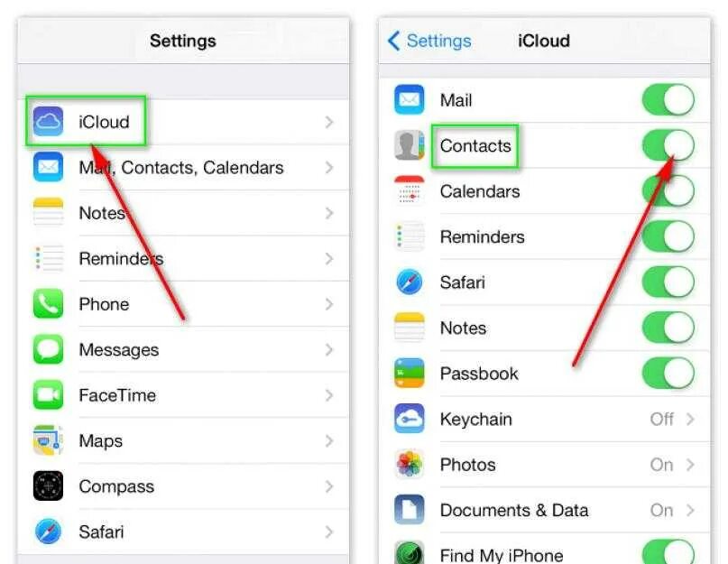
Task: Tap the Passbook icon in iCloud list
Action: click(x=409, y=373)
